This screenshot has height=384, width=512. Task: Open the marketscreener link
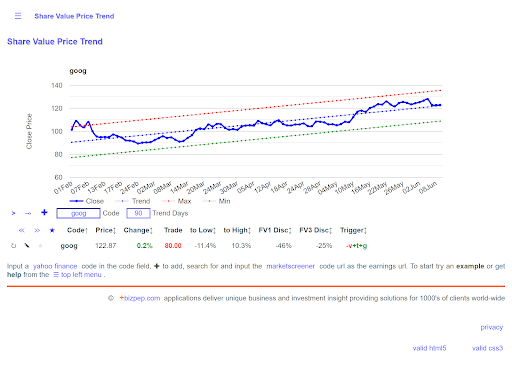(290, 266)
